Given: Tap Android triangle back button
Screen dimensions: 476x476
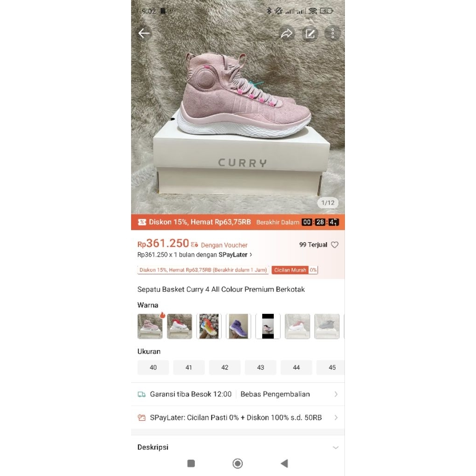Looking at the screenshot, I should (284, 463).
